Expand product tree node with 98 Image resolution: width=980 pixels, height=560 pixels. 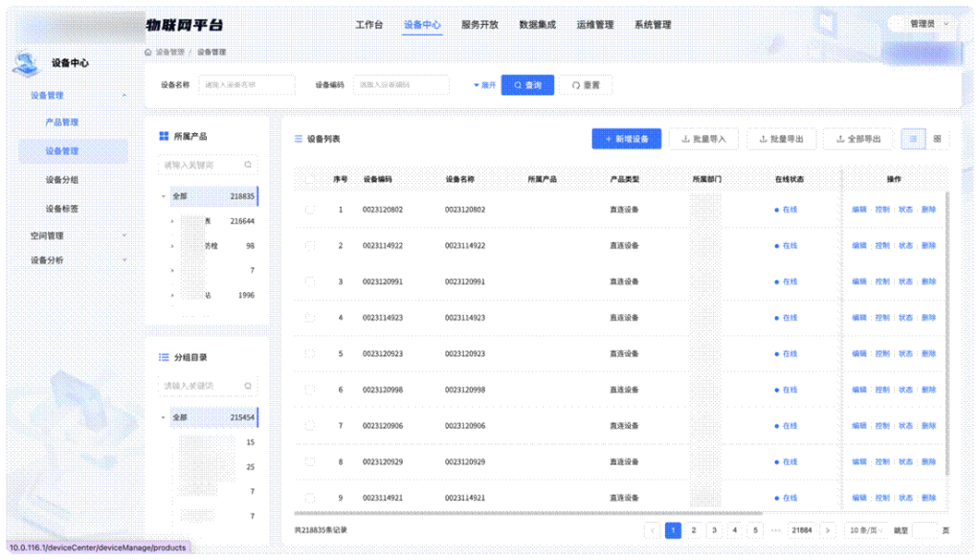coord(172,246)
